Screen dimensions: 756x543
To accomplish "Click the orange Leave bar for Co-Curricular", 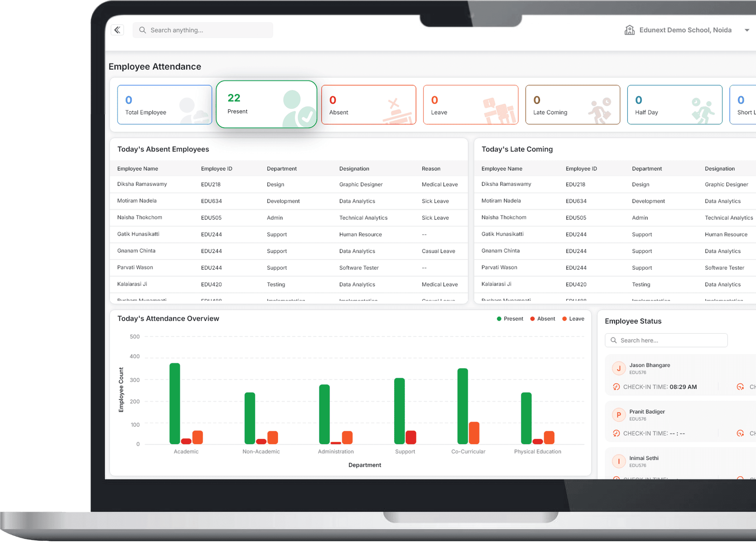I will click(474, 433).
